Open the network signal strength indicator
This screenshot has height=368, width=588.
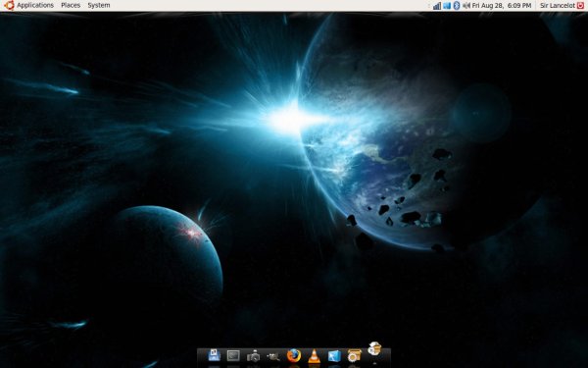[x=437, y=5]
